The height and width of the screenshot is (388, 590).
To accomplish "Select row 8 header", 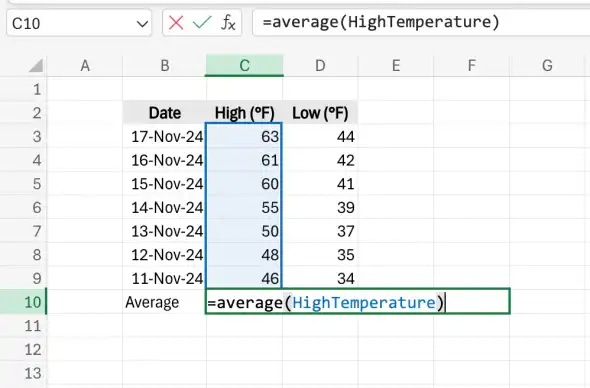I will tap(23, 255).
